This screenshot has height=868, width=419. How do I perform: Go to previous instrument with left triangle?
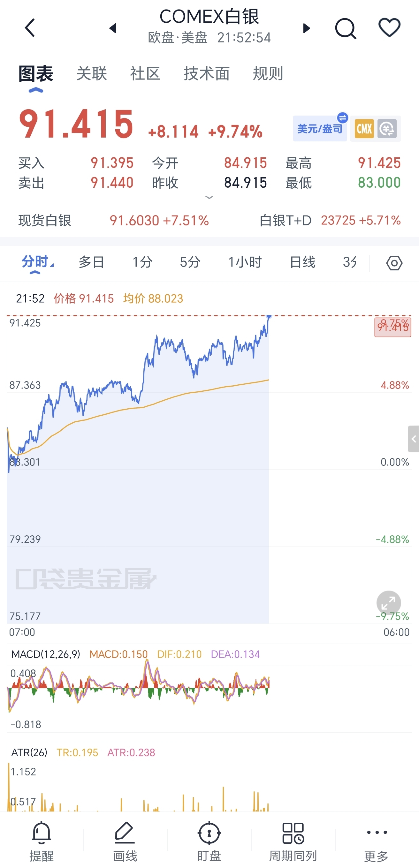click(113, 28)
